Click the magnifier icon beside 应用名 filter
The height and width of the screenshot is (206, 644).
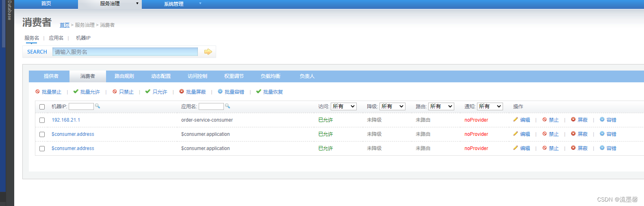(x=228, y=106)
